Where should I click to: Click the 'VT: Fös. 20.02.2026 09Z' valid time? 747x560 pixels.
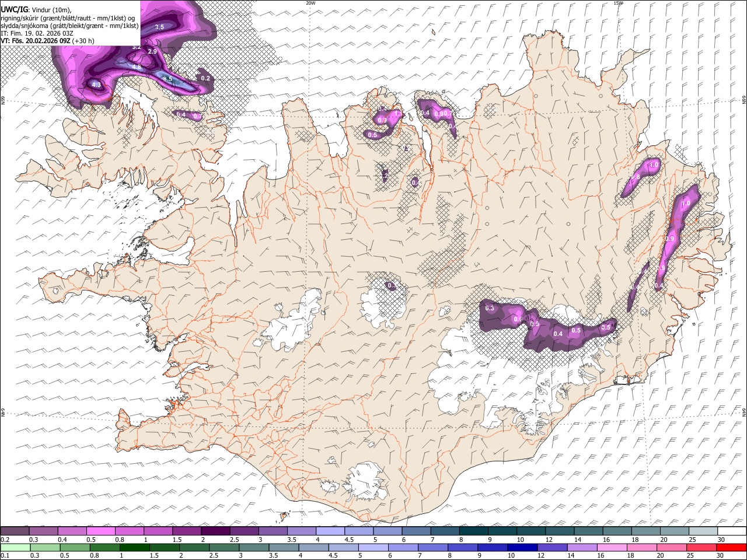pyautogui.click(x=36, y=41)
